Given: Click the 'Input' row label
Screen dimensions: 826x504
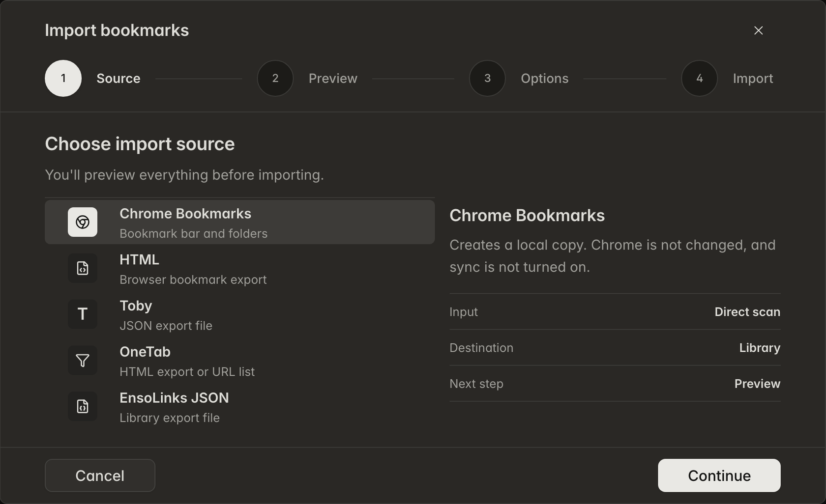Looking at the screenshot, I should (x=464, y=312).
